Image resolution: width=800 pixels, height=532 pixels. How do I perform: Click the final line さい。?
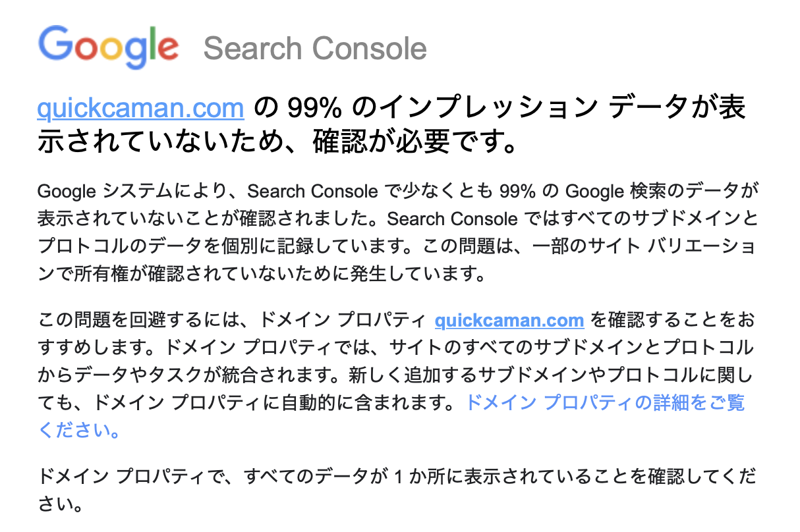click(61, 504)
